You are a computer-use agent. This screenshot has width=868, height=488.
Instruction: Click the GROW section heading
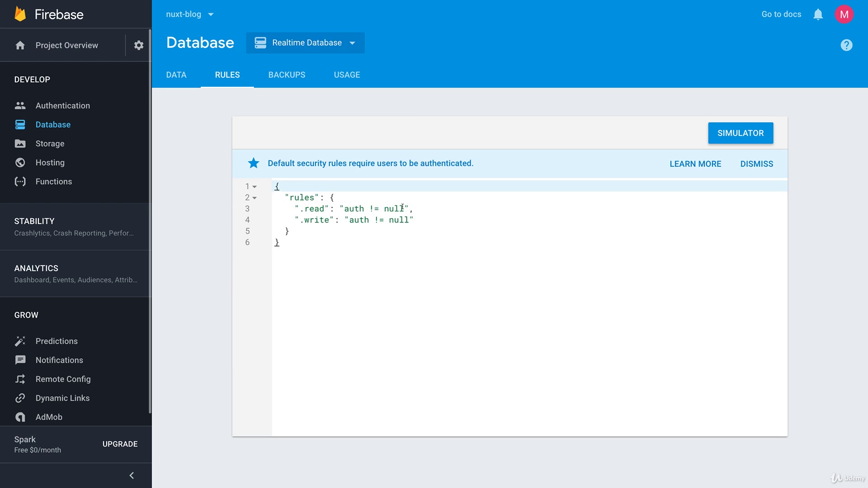click(x=26, y=315)
